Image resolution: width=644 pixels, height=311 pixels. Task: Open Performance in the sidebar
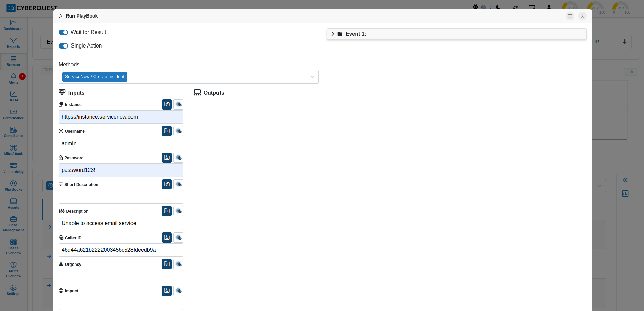(13, 115)
